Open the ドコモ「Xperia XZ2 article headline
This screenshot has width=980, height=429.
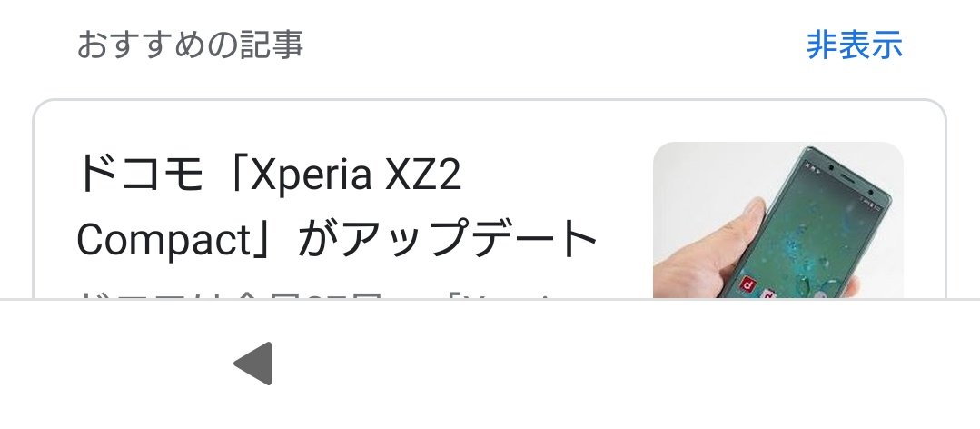click(269, 175)
